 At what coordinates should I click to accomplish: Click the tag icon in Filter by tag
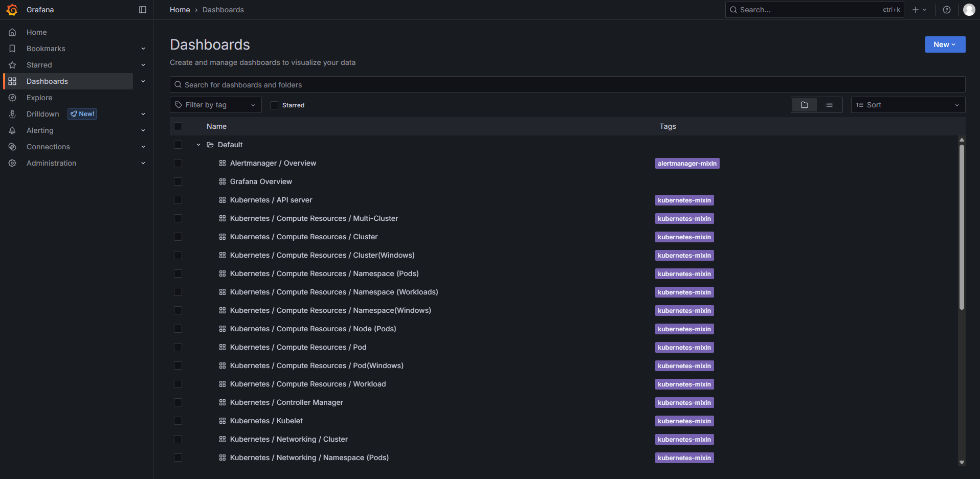(179, 105)
